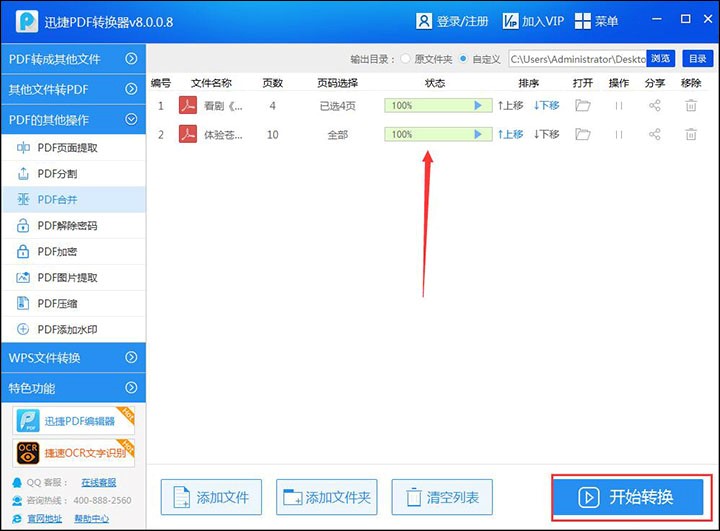Viewport: 720px width, 531px height.
Task: Open 在线客服 link
Action: tap(99, 482)
